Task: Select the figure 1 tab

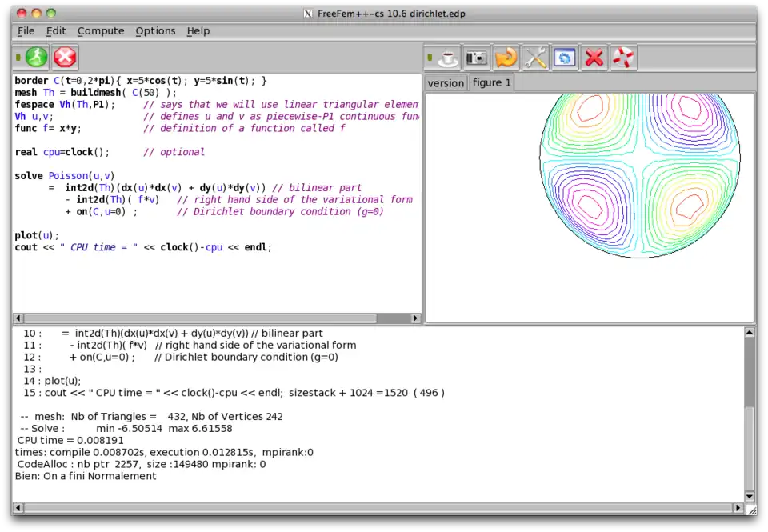Action: 490,82
